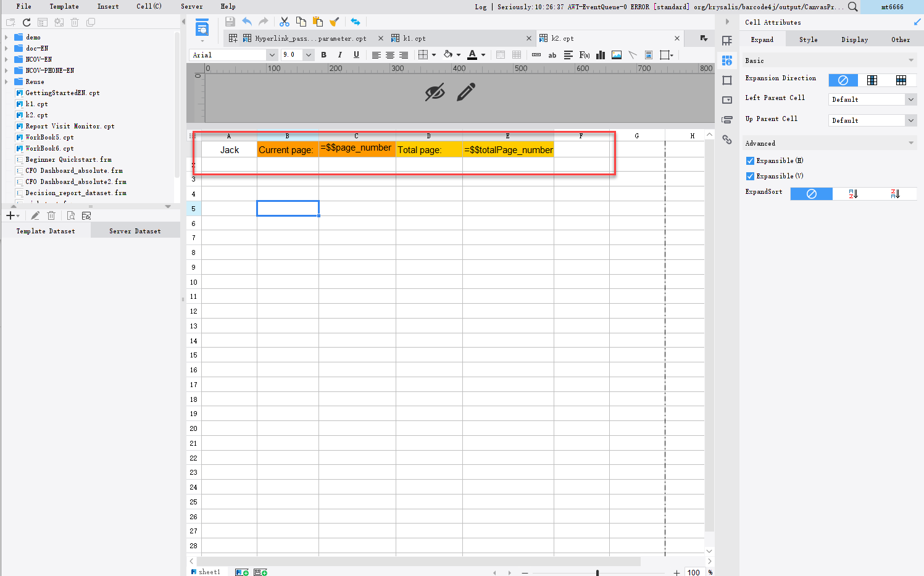Screen dimensions: 924x576
Task: Switch to the Server Dataset button
Action: tap(135, 230)
